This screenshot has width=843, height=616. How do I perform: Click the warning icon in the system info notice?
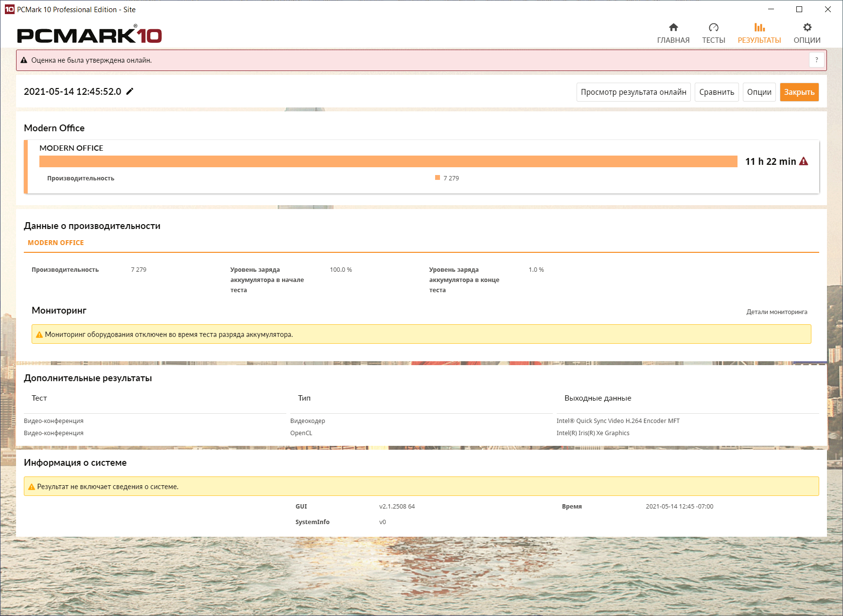click(x=32, y=487)
